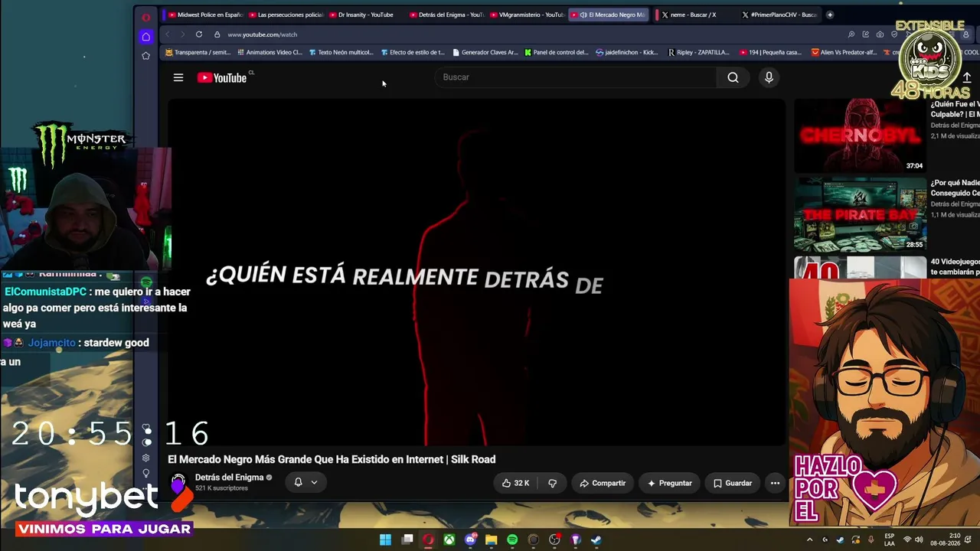
Task: Open the Panel de control del... bookmark
Action: pos(557,53)
